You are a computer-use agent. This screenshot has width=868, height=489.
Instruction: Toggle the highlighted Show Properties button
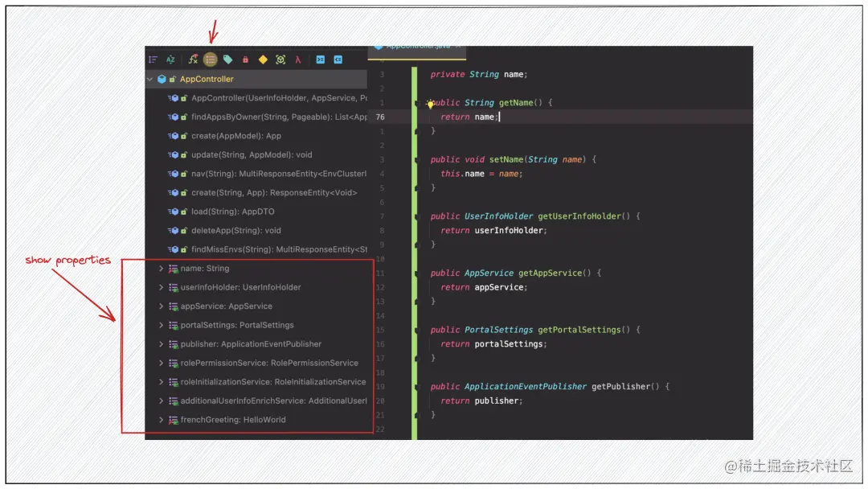[x=211, y=60]
